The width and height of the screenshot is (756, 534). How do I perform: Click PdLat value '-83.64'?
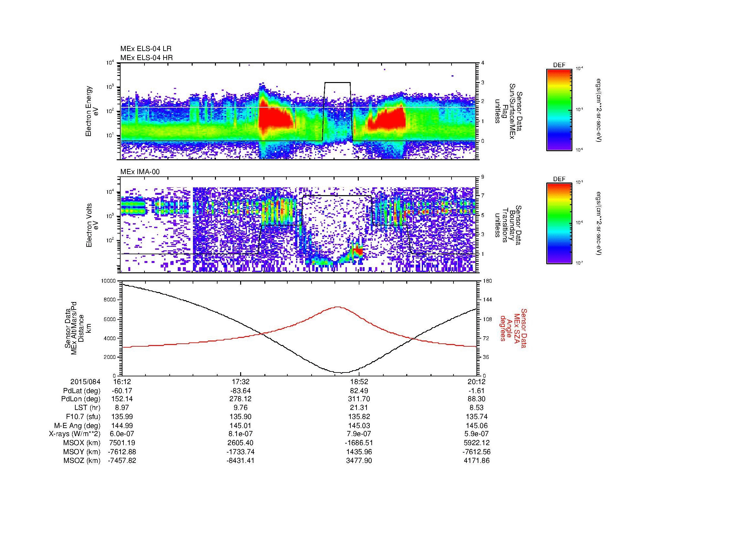coord(241,391)
